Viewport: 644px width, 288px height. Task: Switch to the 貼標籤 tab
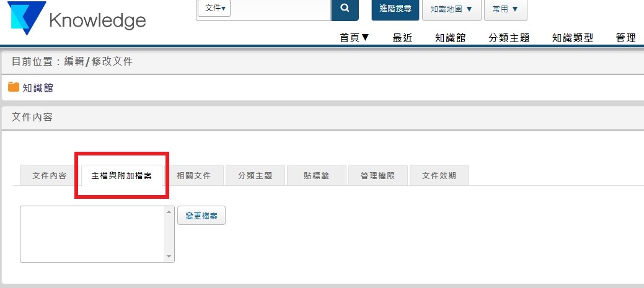click(x=316, y=176)
